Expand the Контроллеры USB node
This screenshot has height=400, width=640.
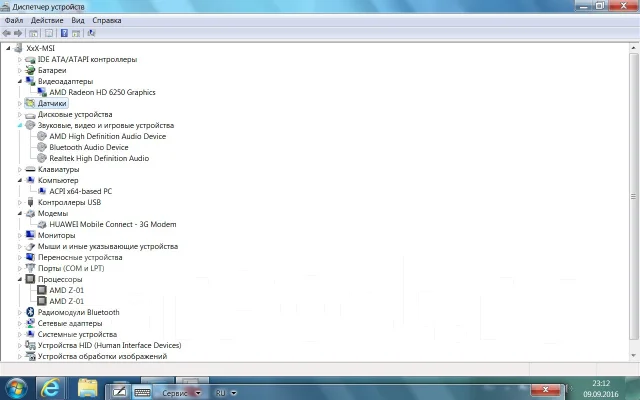(x=19, y=202)
